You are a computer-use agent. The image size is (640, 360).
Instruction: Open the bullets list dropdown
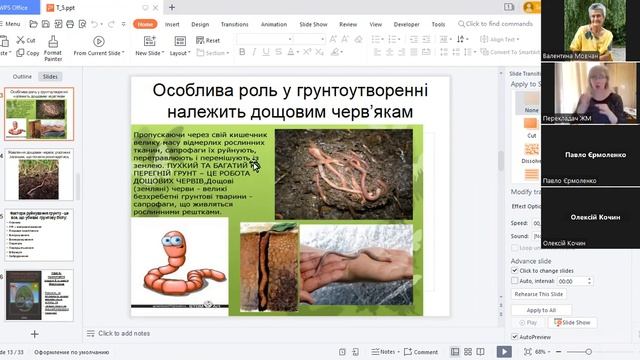click(x=383, y=39)
